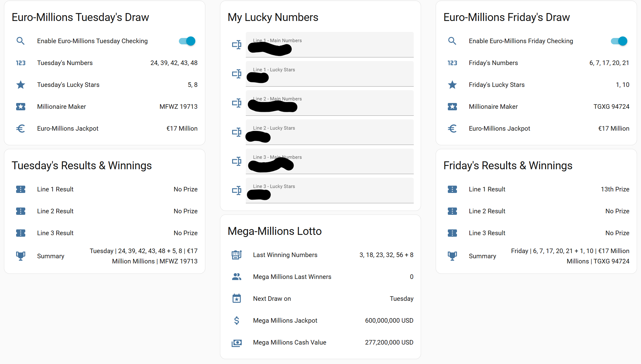This screenshot has width=641, height=364.
Task: Click the euro icon in Friday's Draw card
Action: 452,129
